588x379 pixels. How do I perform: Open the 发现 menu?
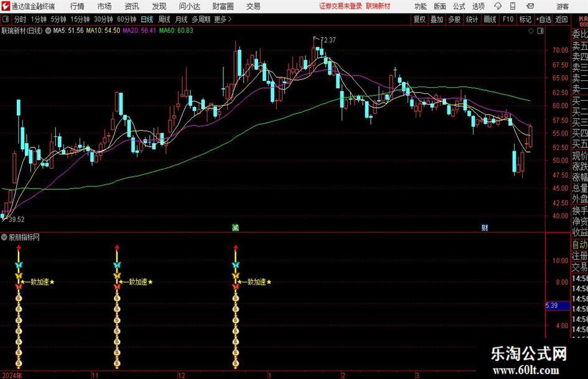coord(159,6)
